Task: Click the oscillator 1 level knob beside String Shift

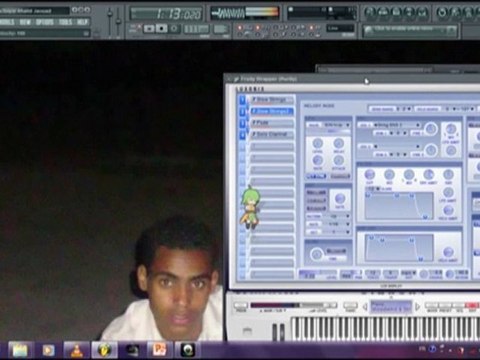Action: click(x=431, y=128)
